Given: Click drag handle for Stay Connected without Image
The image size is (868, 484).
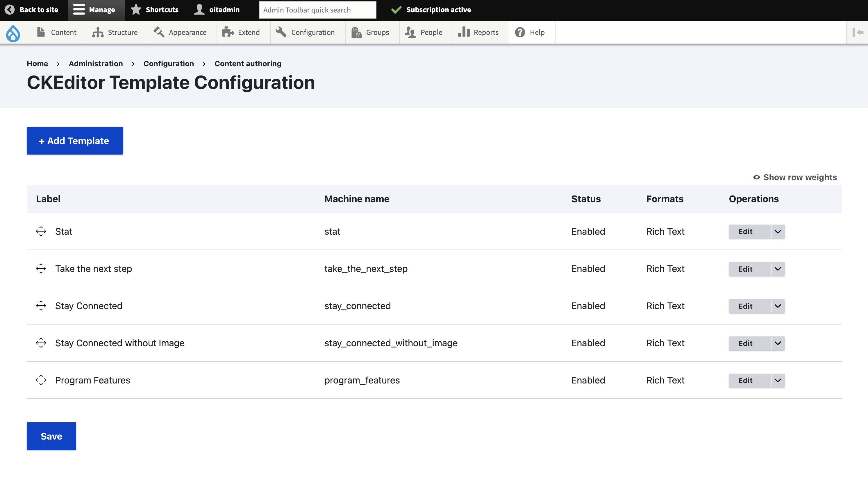Looking at the screenshot, I should (x=41, y=343).
